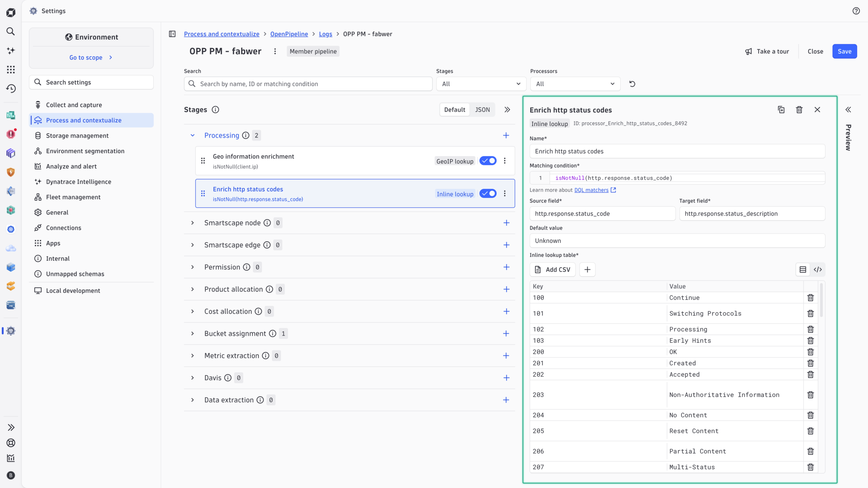
Task: Expand the left navigation rail
Action: [x=11, y=427]
